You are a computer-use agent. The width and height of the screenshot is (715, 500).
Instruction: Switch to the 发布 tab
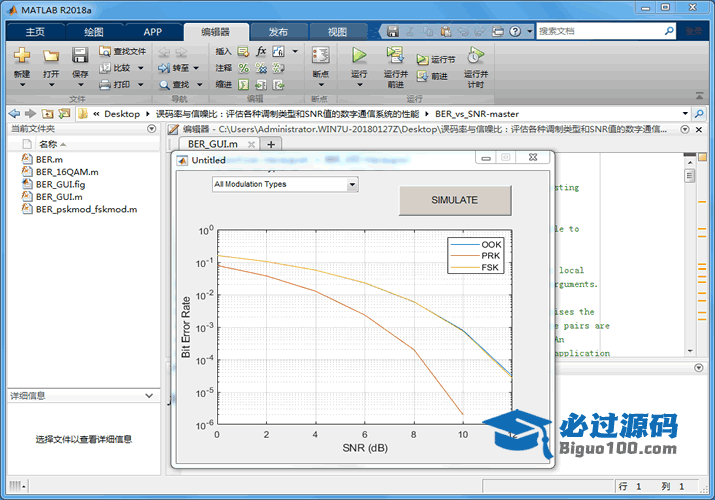click(x=278, y=31)
